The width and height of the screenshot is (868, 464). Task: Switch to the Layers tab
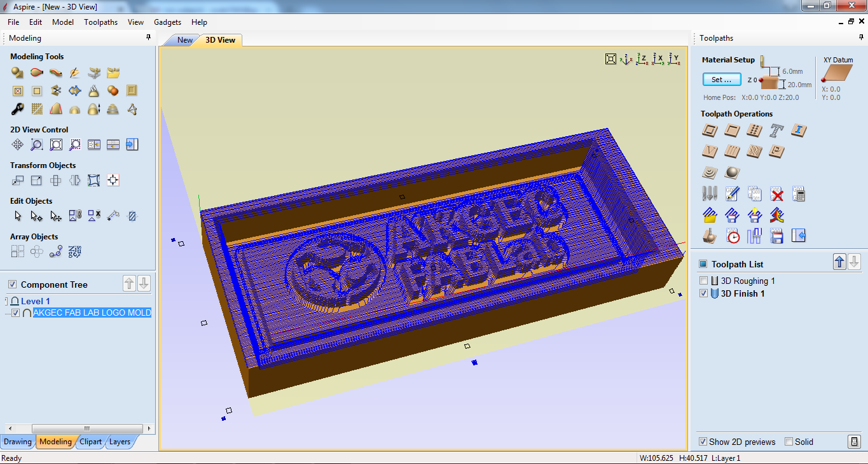(120, 442)
